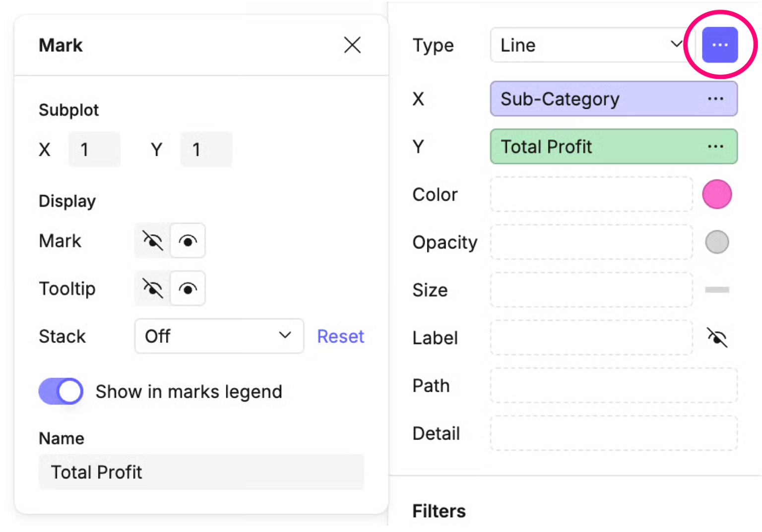
Task: Show the mark using the eye icon
Action: [x=188, y=241]
